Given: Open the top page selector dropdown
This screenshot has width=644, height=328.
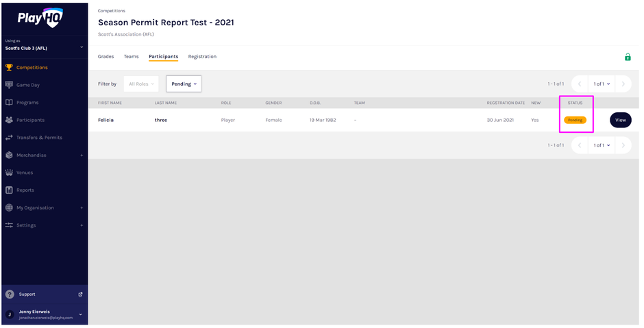Looking at the screenshot, I should [x=602, y=84].
